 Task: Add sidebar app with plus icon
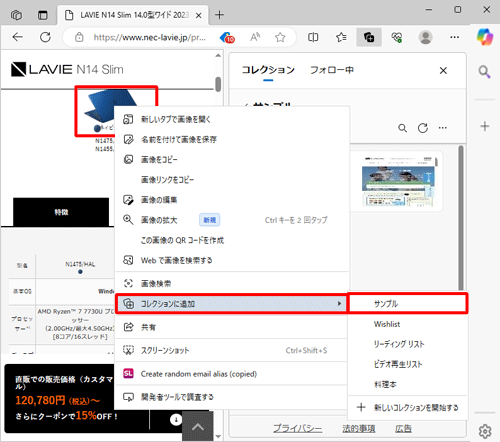(x=485, y=126)
